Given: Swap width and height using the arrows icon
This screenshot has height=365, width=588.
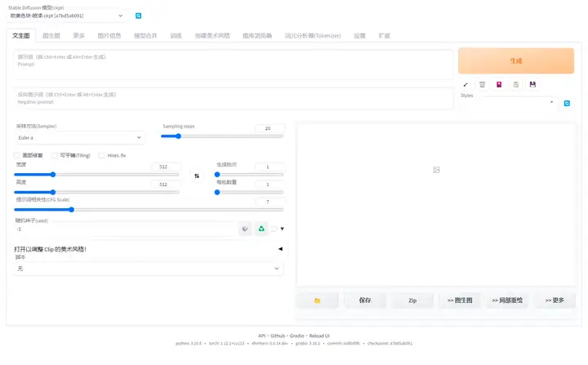Looking at the screenshot, I should pos(196,176).
